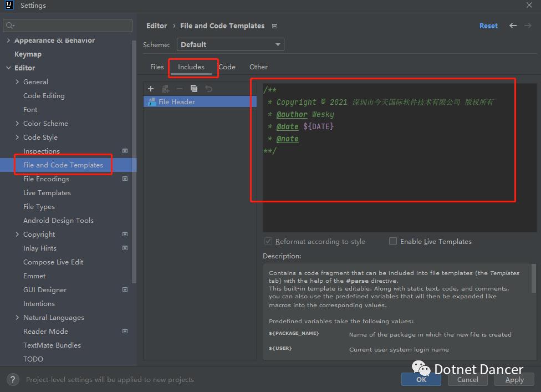Screen dimensions: 541x392
Task: Expand the Copyright node
Action: 17,235
